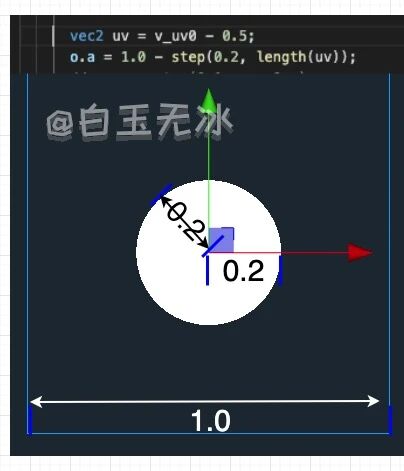Click the step function name in the code
The image size is (404, 471).
coord(188,57)
